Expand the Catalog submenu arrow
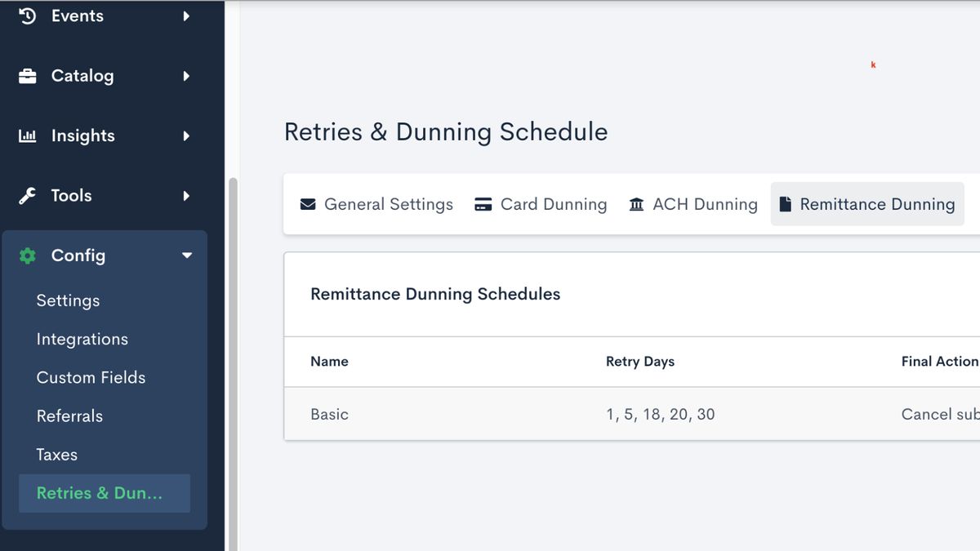980x551 pixels. pyautogui.click(x=186, y=76)
